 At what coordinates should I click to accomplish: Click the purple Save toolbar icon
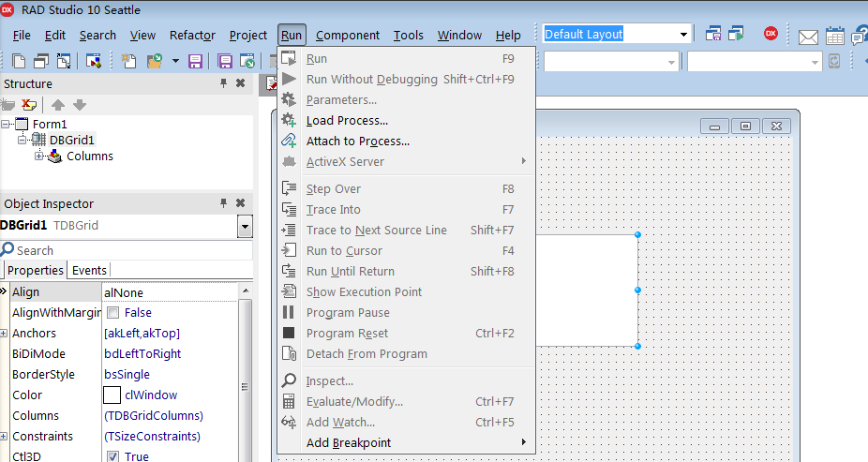pos(195,61)
